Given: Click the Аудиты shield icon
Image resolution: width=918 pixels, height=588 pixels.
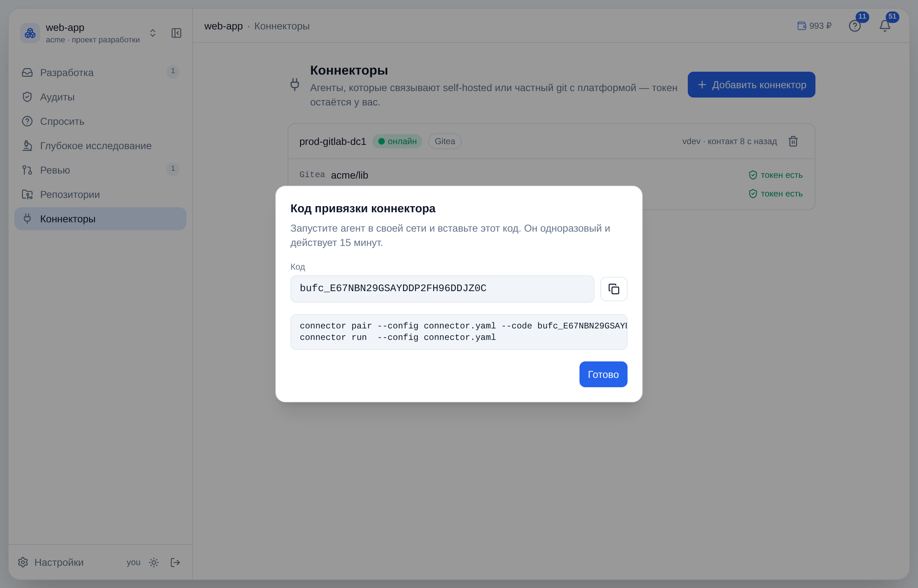Looking at the screenshot, I should tap(27, 97).
